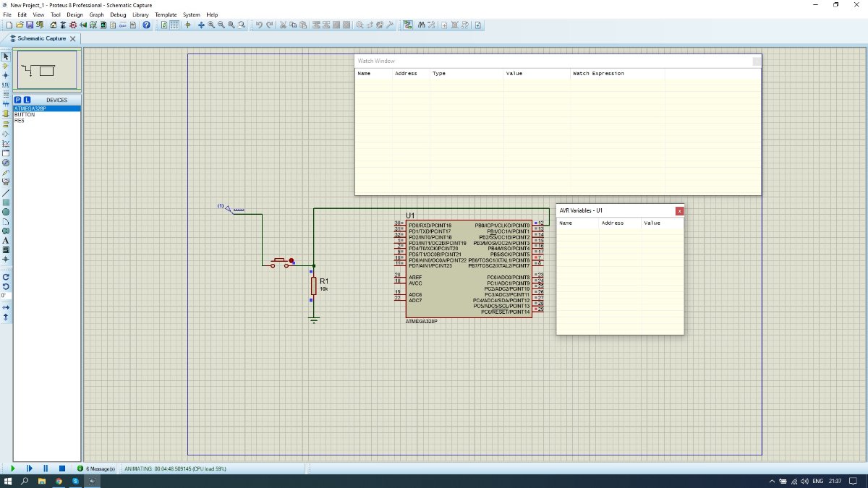Click the Pan/Center view icon
This screenshot has width=868, height=488.
(201, 25)
